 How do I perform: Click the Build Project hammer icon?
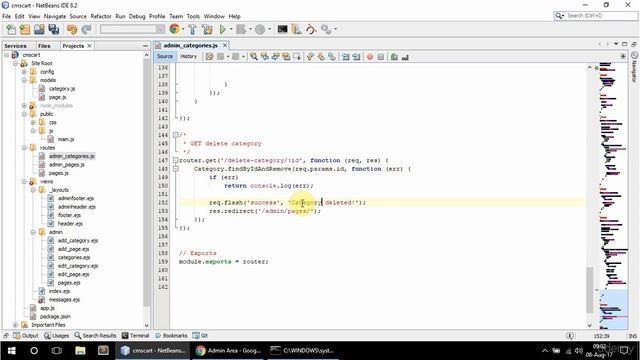tap(192, 29)
